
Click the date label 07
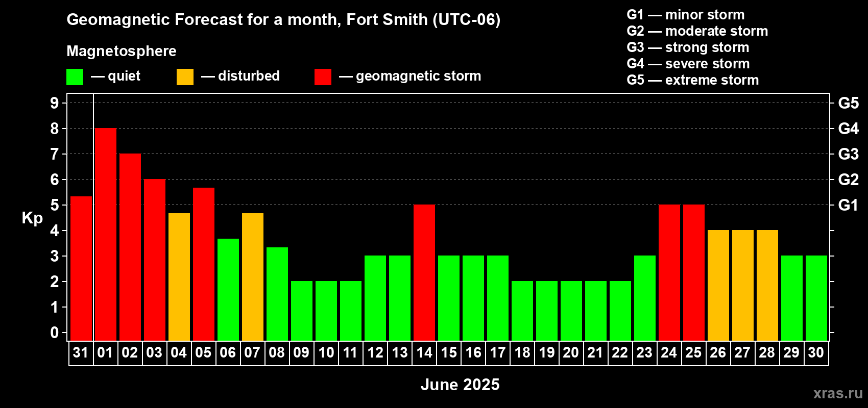click(252, 352)
